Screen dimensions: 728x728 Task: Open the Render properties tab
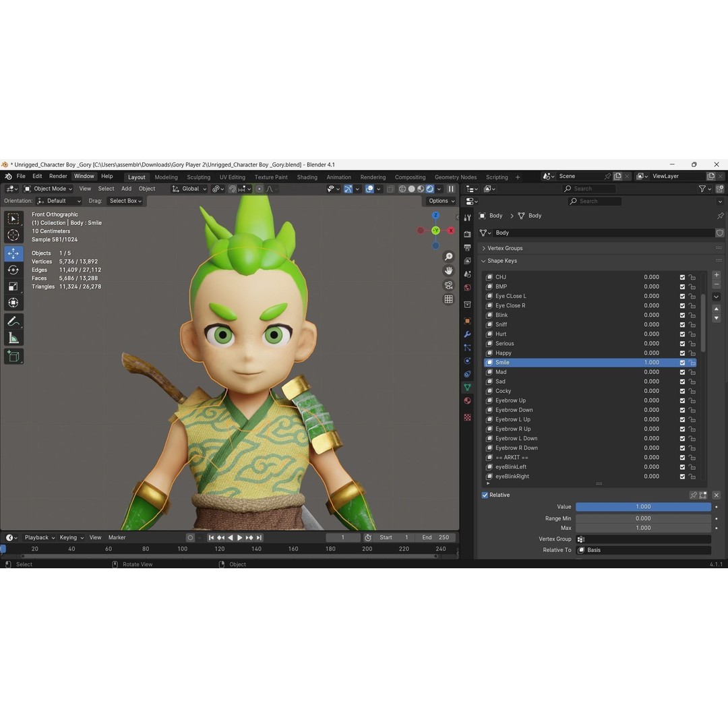click(x=468, y=234)
